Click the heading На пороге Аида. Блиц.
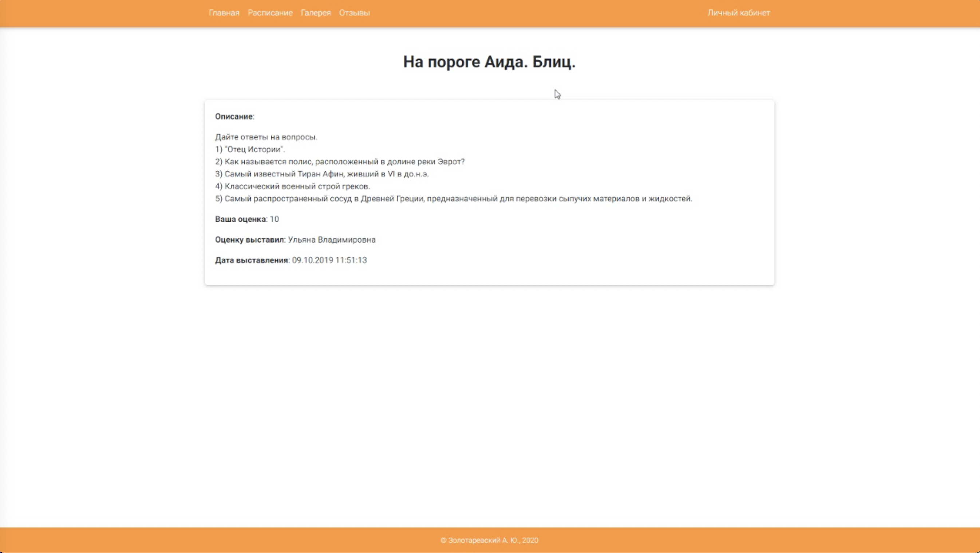980x553 pixels. (489, 62)
